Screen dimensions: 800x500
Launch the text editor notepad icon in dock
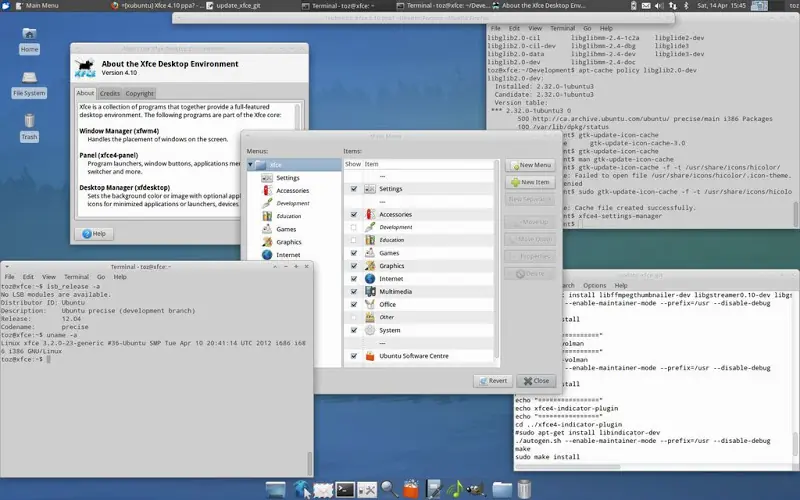coord(433,489)
